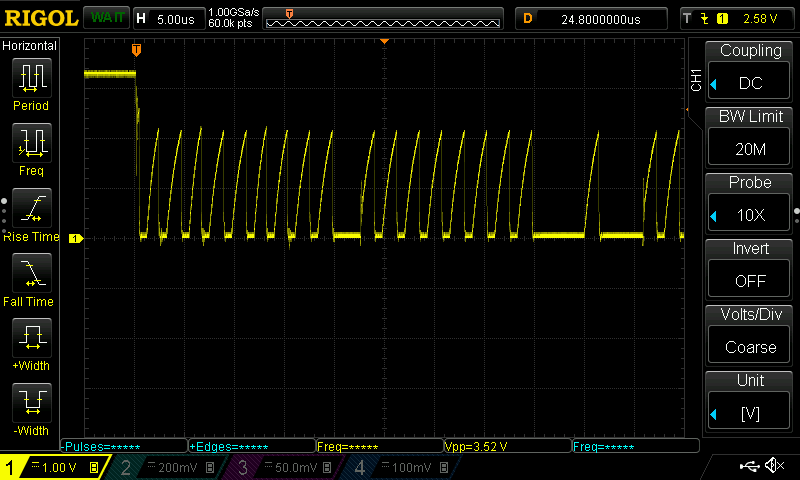Image resolution: width=800 pixels, height=480 pixels.
Task: Choose the Rise Time measurement icon
Action: 30,208
